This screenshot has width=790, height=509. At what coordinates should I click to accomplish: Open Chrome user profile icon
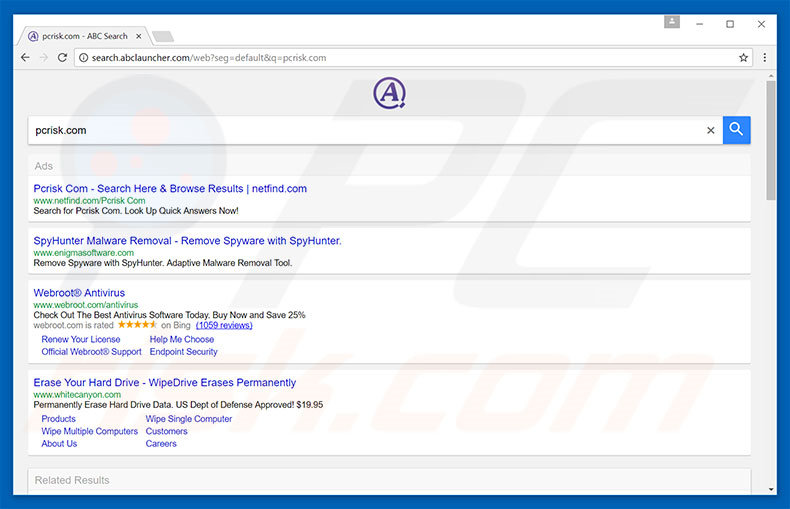tap(672, 22)
